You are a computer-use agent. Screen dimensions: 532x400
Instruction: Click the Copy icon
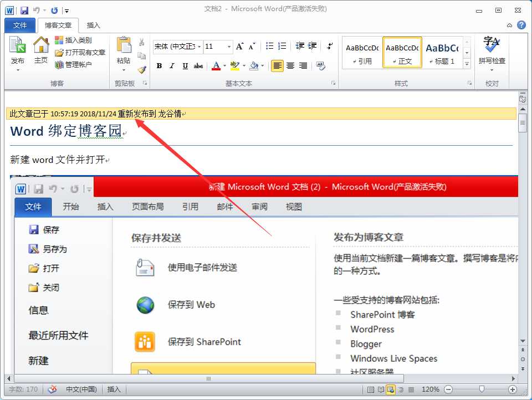(141, 55)
